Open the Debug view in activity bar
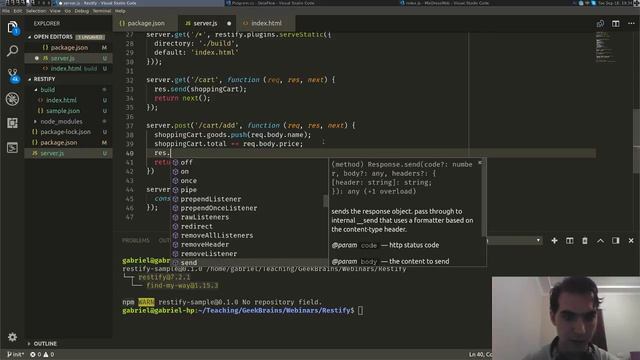 12,99
